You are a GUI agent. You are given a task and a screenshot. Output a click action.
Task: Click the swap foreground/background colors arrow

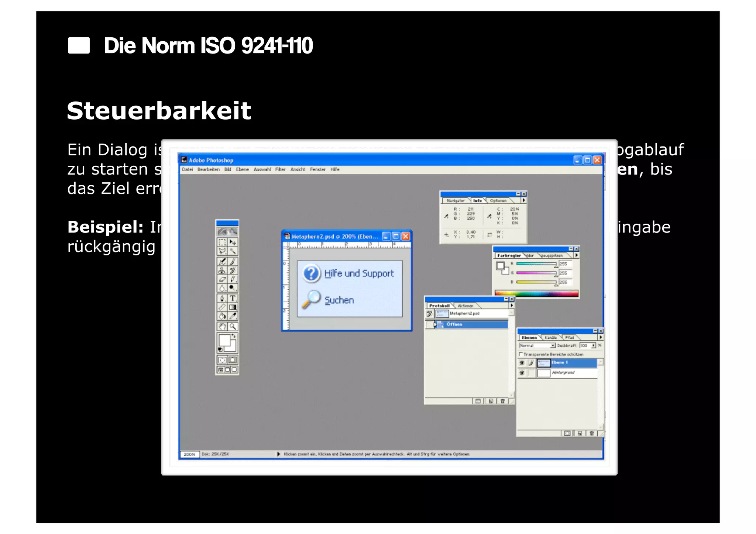point(234,336)
